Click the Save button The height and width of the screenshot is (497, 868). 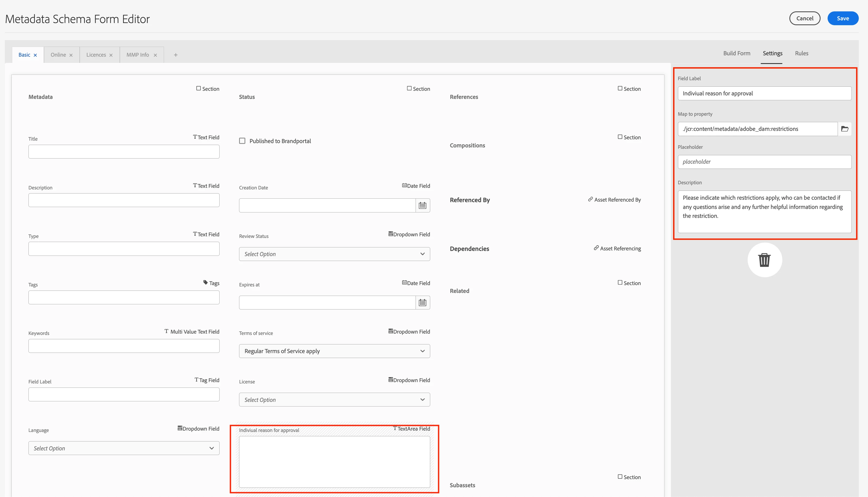click(843, 18)
